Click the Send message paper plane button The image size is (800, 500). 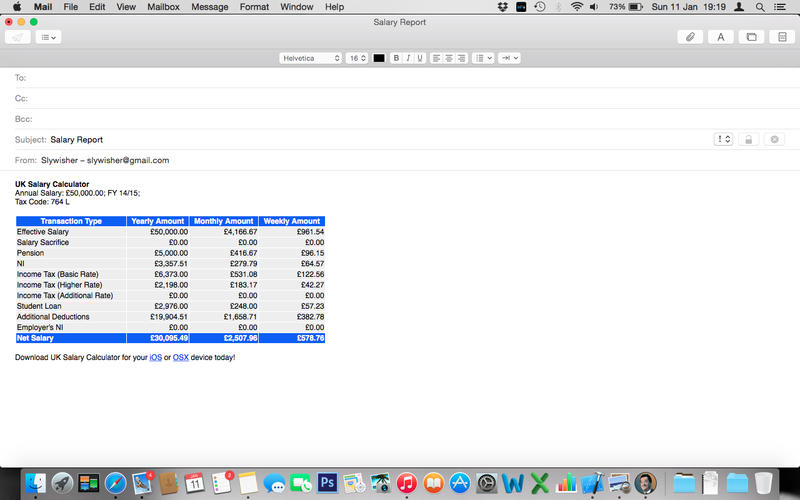tap(18, 37)
